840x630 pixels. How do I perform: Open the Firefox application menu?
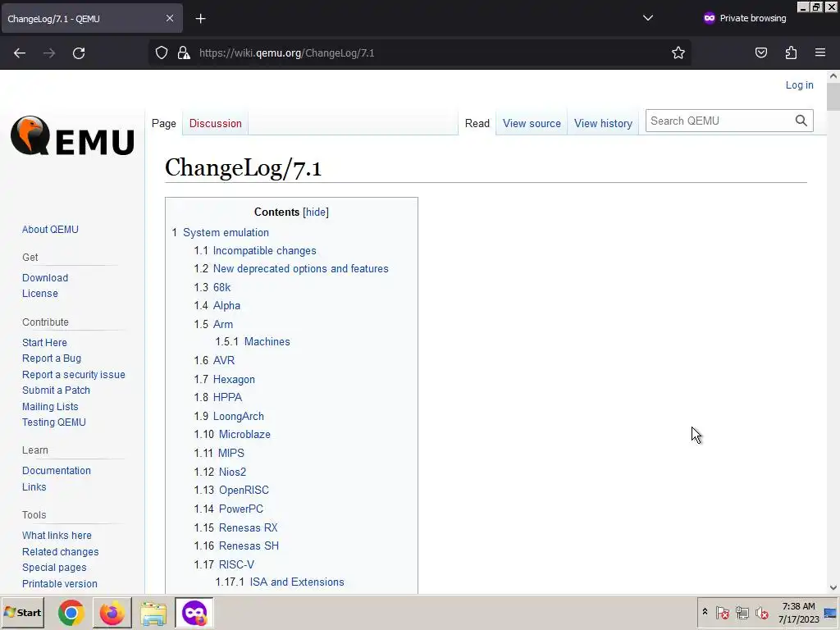click(x=820, y=52)
